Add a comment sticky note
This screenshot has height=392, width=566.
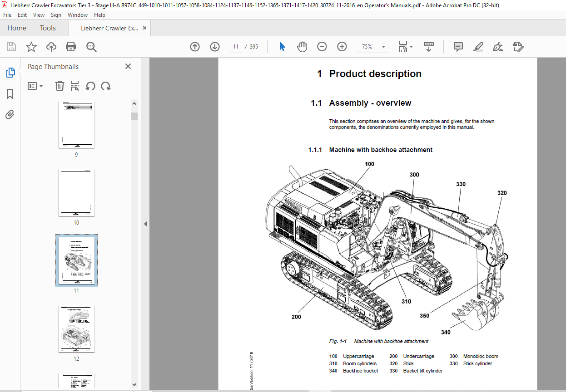point(458,47)
